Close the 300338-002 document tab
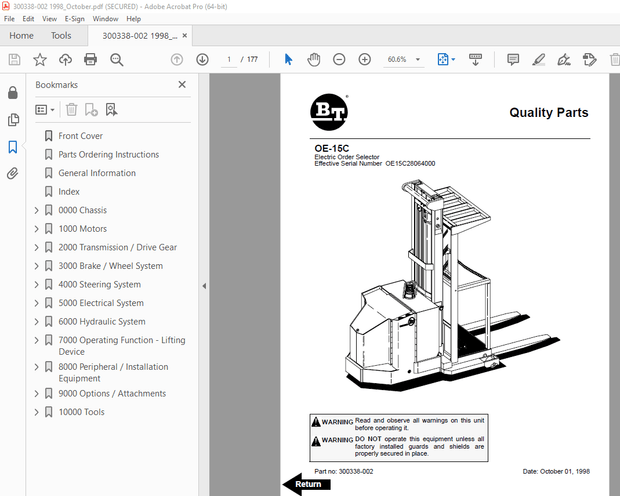 click(185, 36)
